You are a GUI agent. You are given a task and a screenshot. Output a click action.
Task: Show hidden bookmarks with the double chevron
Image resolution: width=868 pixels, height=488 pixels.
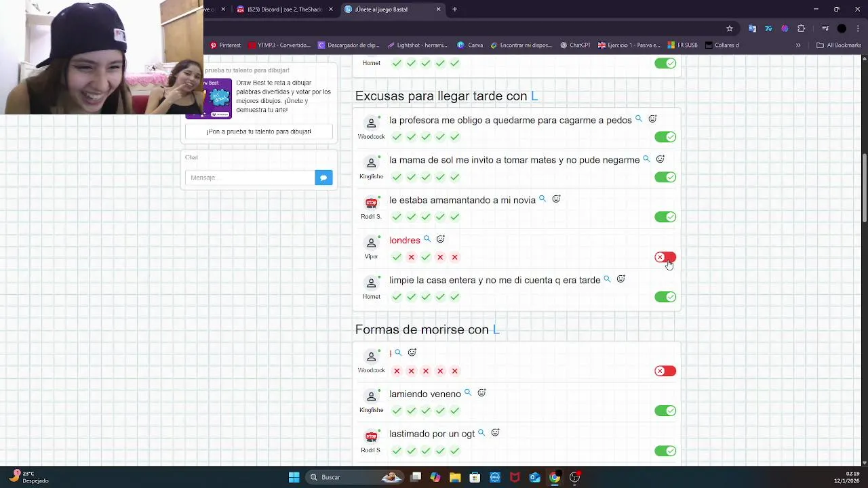(798, 45)
